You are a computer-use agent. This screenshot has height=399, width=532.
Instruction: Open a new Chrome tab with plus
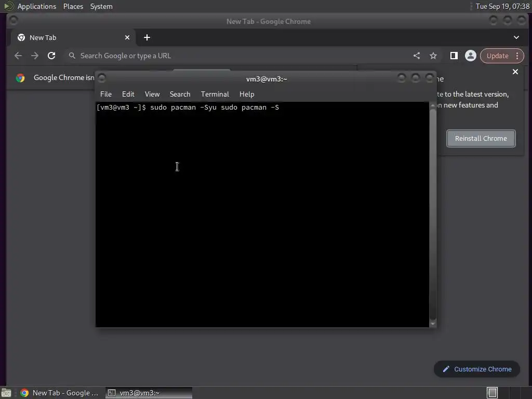coord(147,37)
